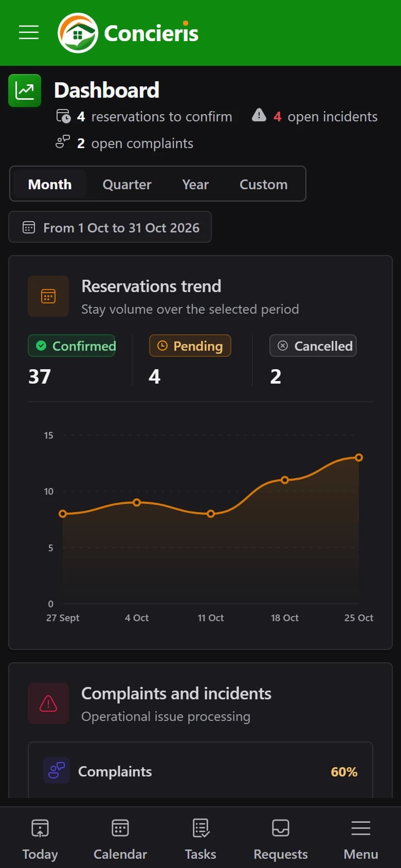Click the 18 Oct chart data point
Viewport: 401px width, 868px height.
pyautogui.click(x=285, y=480)
